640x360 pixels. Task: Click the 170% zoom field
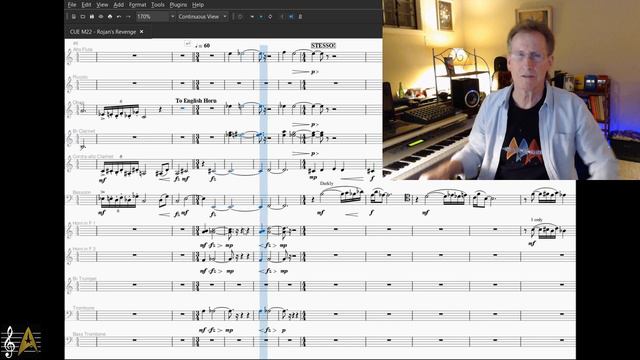tap(152, 17)
